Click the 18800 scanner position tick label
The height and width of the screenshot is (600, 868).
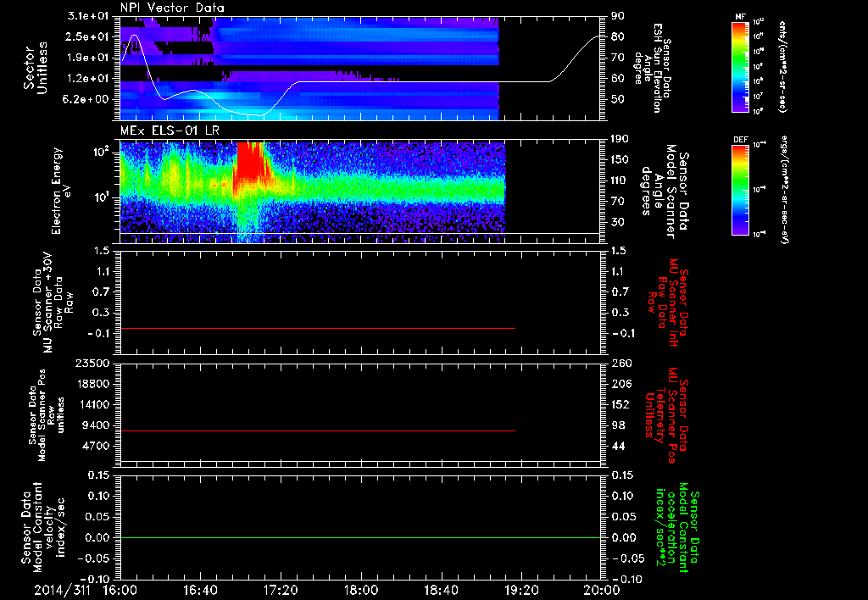(x=92, y=384)
